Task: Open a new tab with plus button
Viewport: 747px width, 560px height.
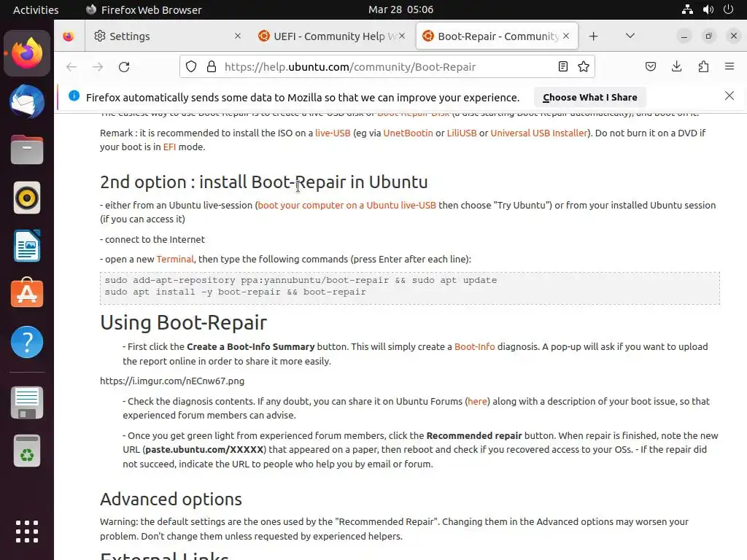Action: click(594, 36)
